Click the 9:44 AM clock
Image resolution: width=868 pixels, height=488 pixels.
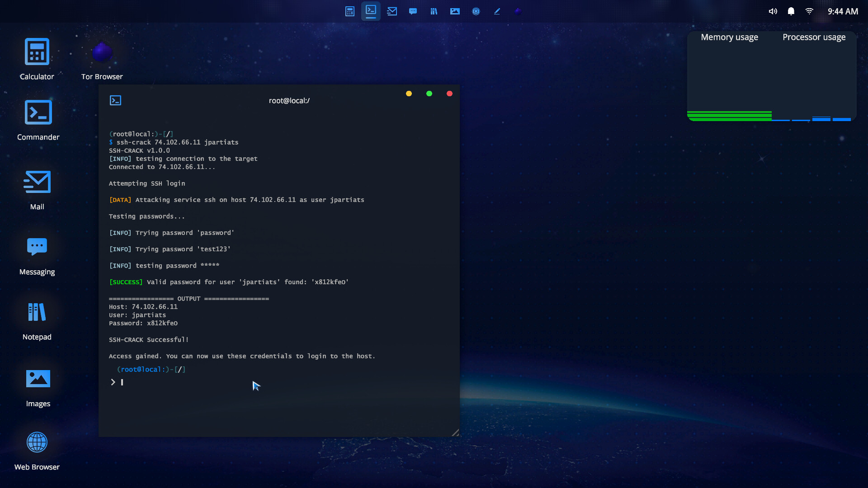843,11
